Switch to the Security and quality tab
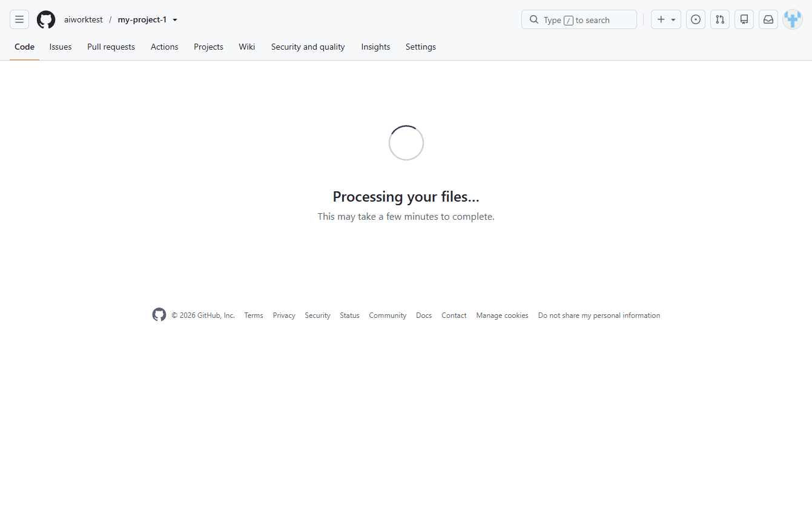812x531 pixels. click(308, 47)
